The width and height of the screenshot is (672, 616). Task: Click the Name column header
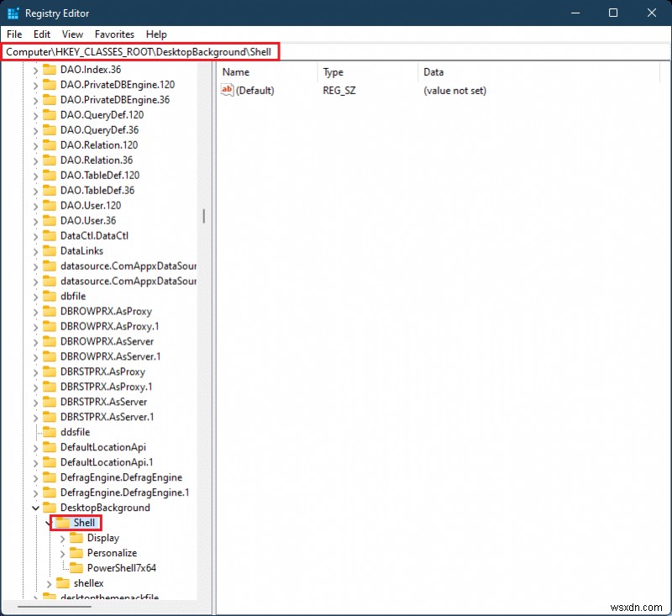pos(235,71)
